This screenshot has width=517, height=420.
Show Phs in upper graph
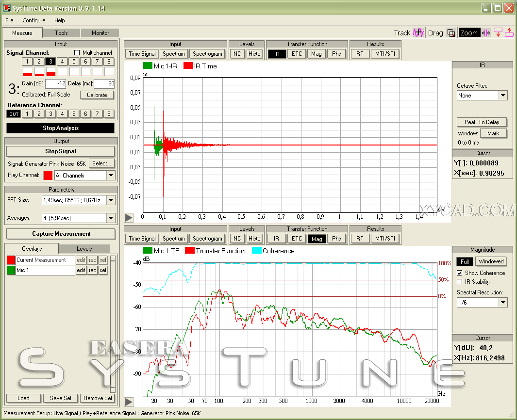(x=336, y=54)
